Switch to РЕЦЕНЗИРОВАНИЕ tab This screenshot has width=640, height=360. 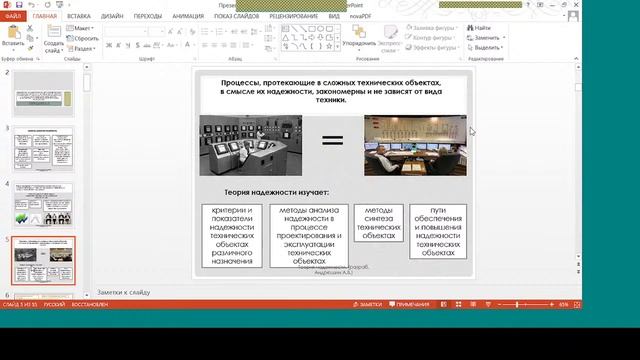coord(293,16)
